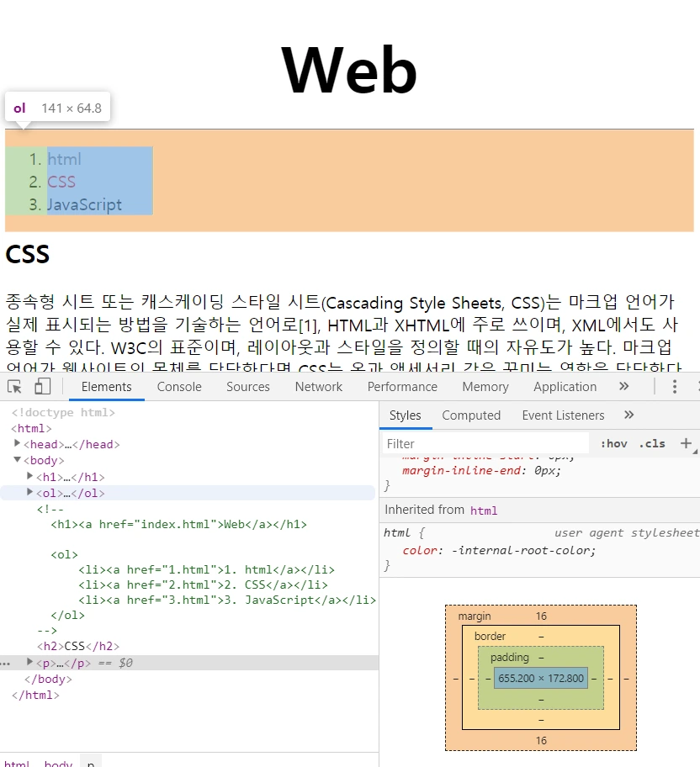The image size is (700, 767).
Task: Open the CSS list link on page
Action: pos(61,182)
